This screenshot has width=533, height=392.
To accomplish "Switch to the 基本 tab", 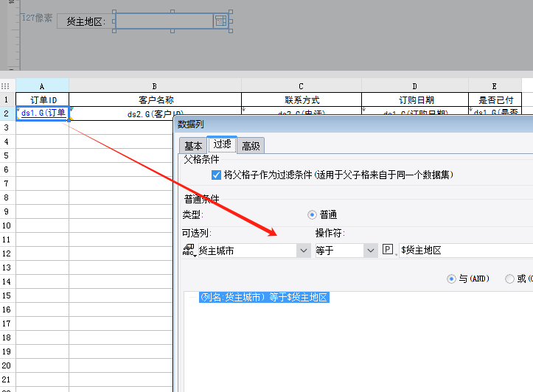I will pyautogui.click(x=193, y=146).
